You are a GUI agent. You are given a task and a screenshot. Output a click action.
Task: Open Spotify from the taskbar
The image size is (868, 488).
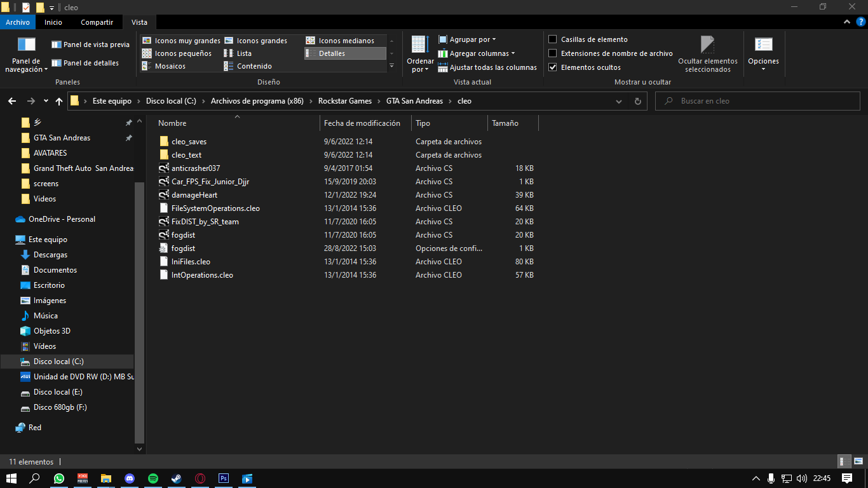(x=153, y=478)
